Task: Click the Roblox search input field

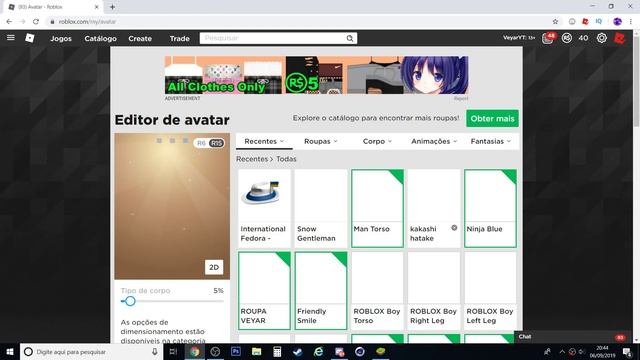Action: click(x=273, y=38)
